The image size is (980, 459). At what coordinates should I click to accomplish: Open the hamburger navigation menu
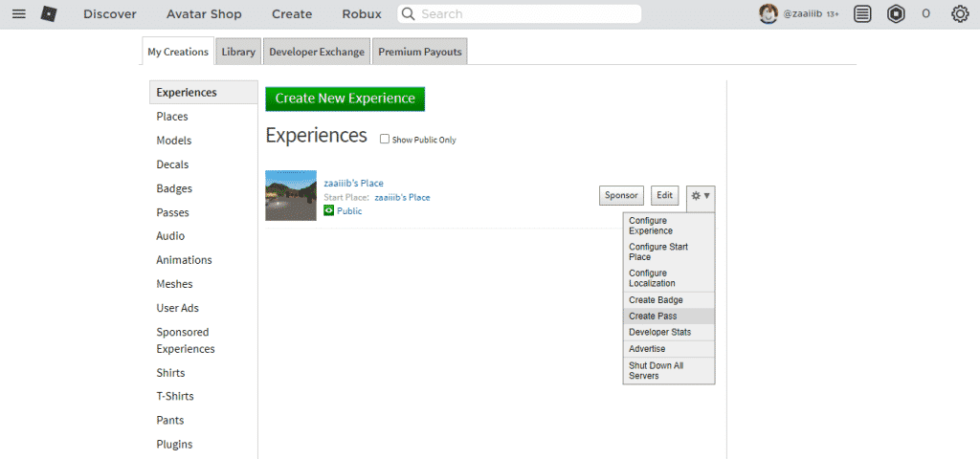(19, 13)
